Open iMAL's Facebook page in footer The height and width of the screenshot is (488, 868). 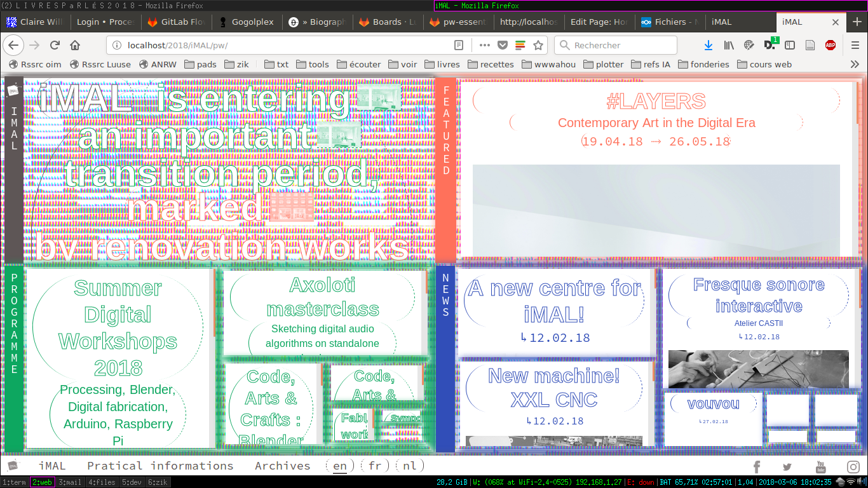click(756, 467)
